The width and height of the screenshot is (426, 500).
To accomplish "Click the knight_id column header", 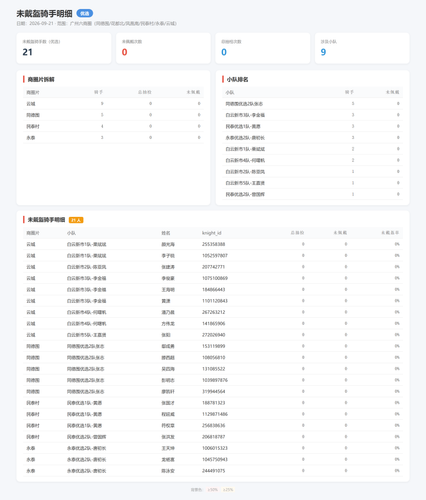I will click(x=211, y=233).
